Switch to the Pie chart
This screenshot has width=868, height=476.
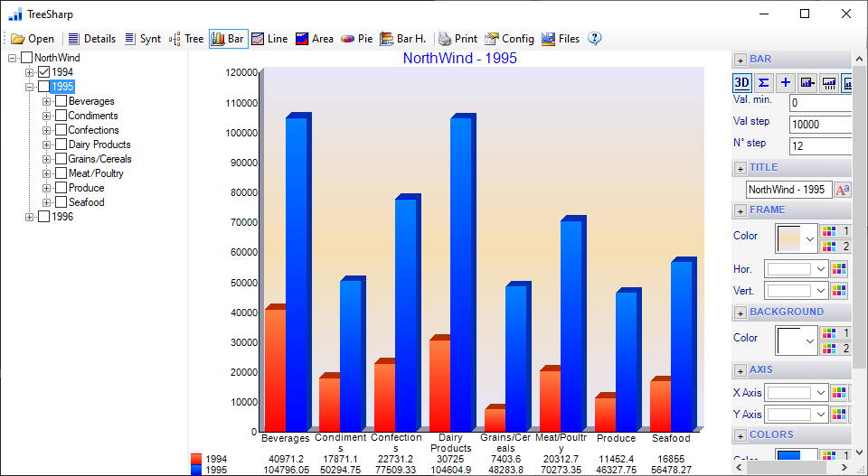click(x=356, y=39)
